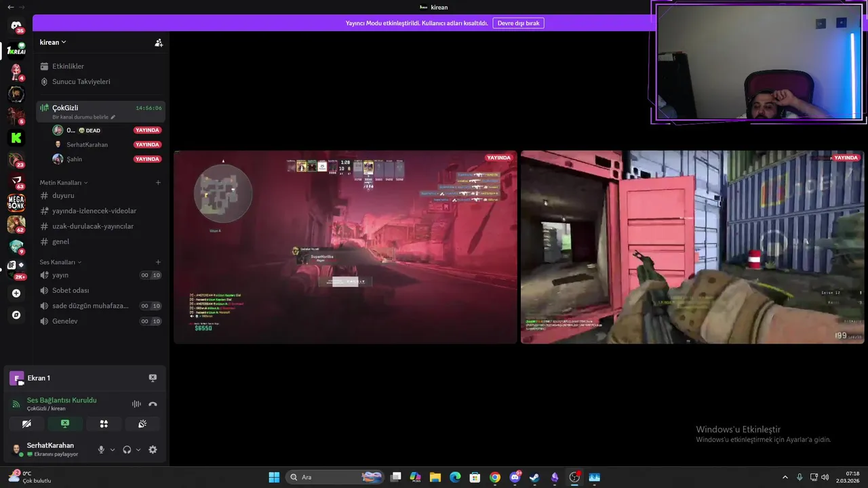Viewport: 868px width, 488px height.
Task: Open the container map game stream tile
Action: [692, 247]
